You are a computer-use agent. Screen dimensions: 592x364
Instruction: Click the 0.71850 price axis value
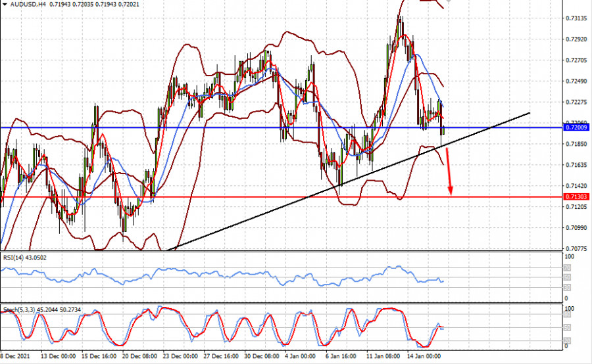pyautogui.click(x=576, y=144)
